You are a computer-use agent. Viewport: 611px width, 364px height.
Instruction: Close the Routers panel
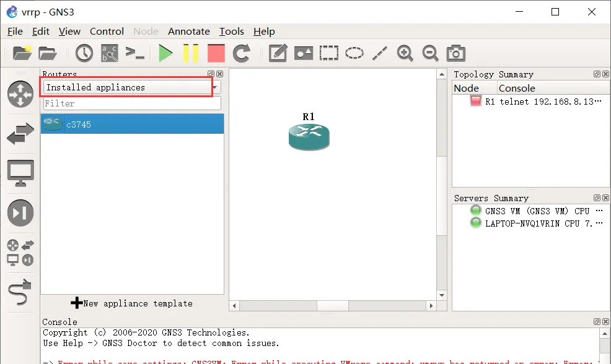click(x=220, y=74)
